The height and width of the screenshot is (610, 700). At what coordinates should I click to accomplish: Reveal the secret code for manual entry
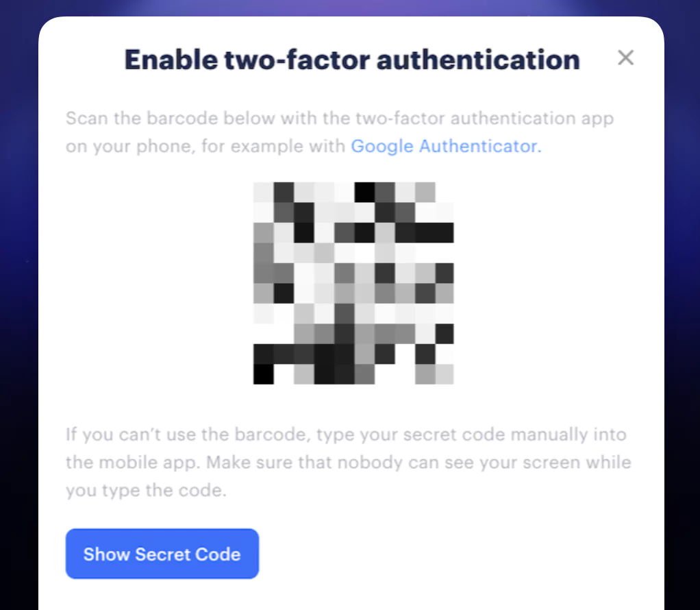pyautogui.click(x=162, y=554)
